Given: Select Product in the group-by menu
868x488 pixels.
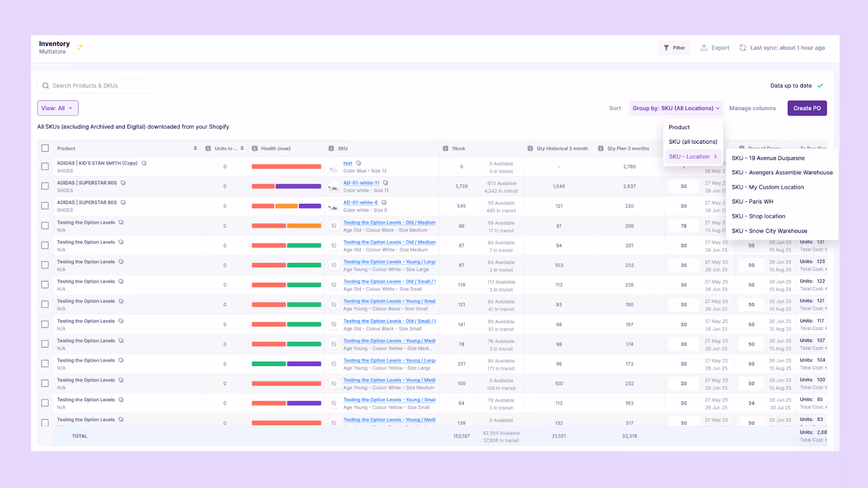Looking at the screenshot, I should pyautogui.click(x=679, y=127).
